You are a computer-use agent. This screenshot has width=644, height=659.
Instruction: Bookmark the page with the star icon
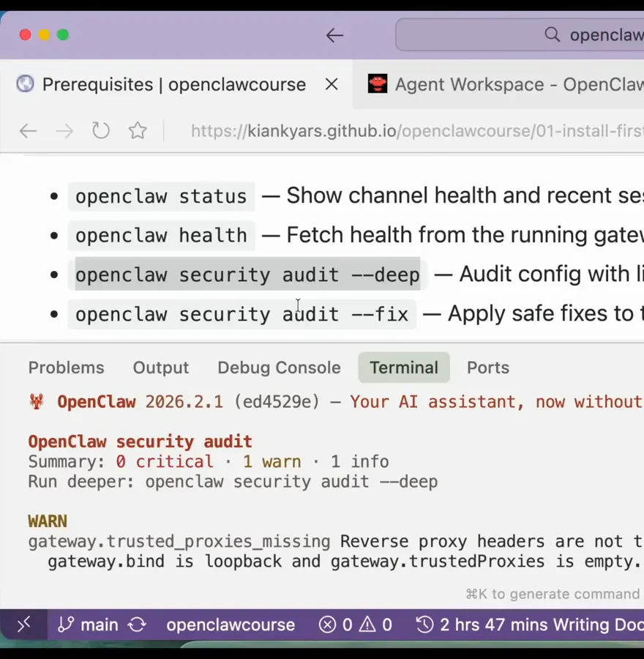pyautogui.click(x=138, y=131)
